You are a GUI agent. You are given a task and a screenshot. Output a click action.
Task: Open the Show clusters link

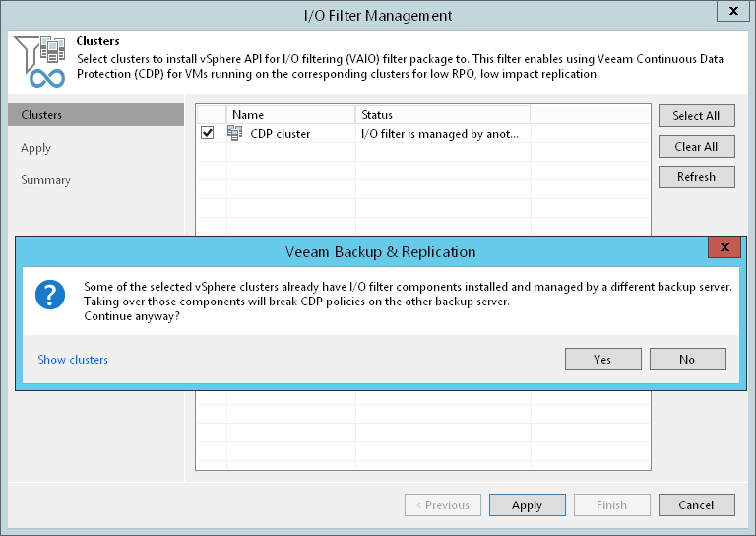coord(73,360)
